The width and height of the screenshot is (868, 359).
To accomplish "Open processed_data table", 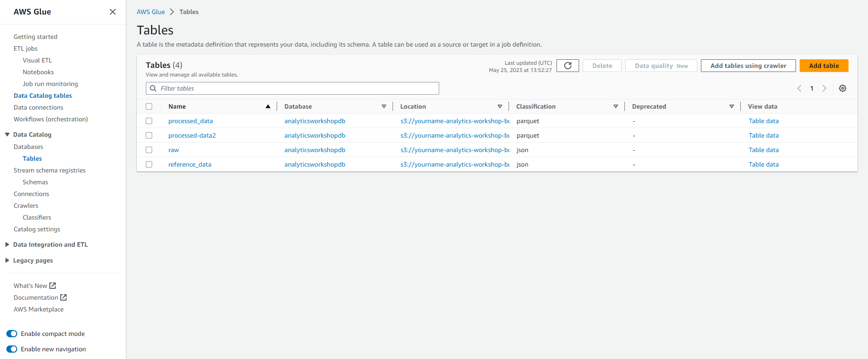I will 191,121.
